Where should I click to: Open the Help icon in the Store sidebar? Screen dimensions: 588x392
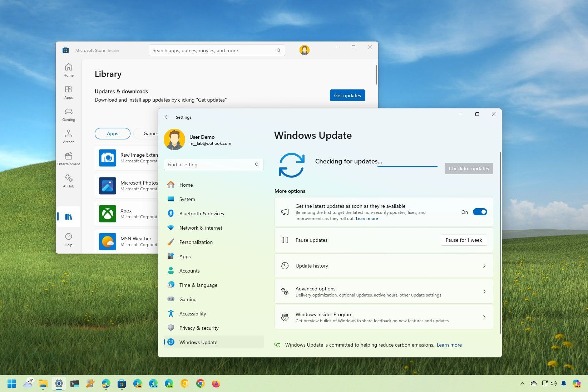click(x=68, y=239)
